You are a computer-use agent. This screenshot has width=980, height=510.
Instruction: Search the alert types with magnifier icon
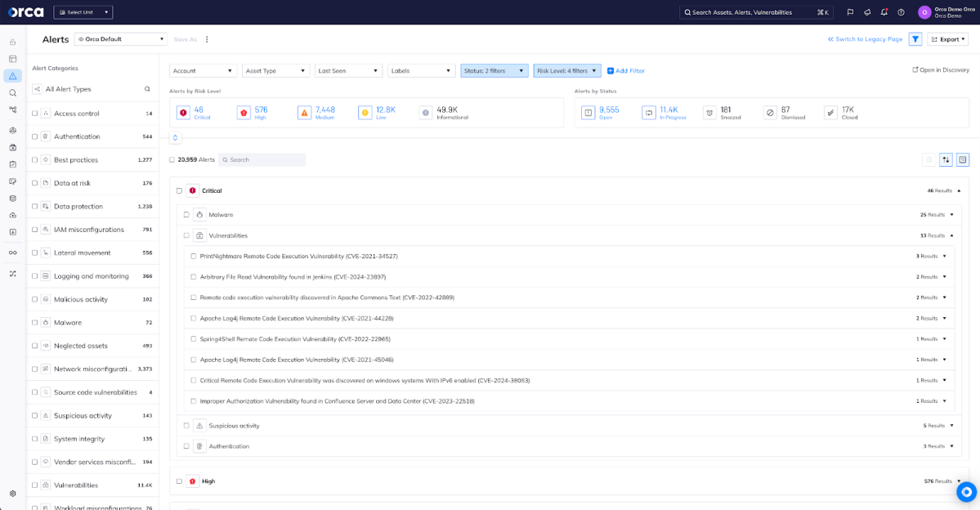(147, 89)
